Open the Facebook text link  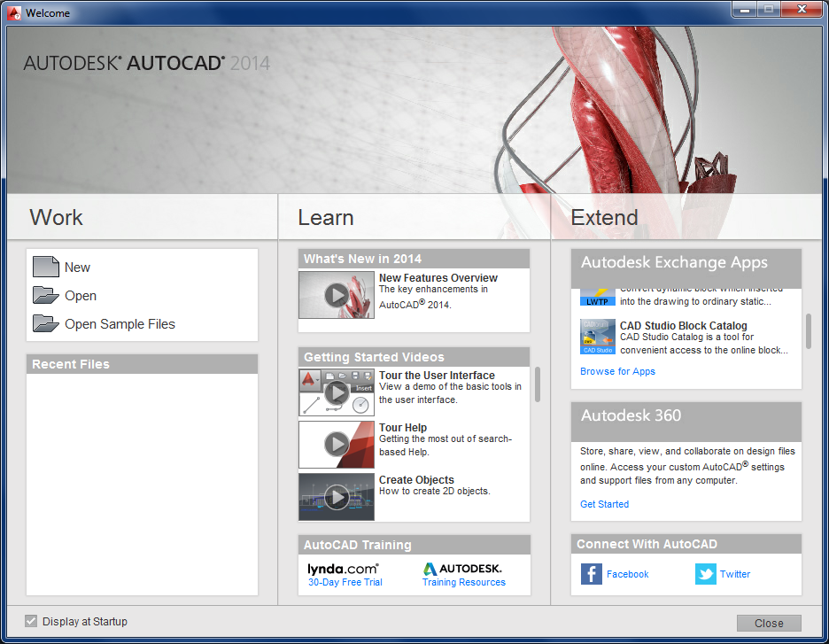pos(627,574)
